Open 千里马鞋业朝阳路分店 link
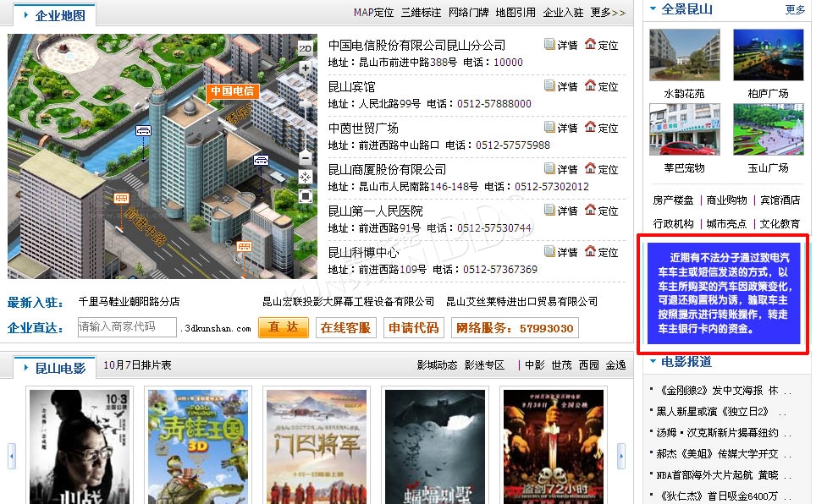Screen dimensions: 816x504 point(129,302)
